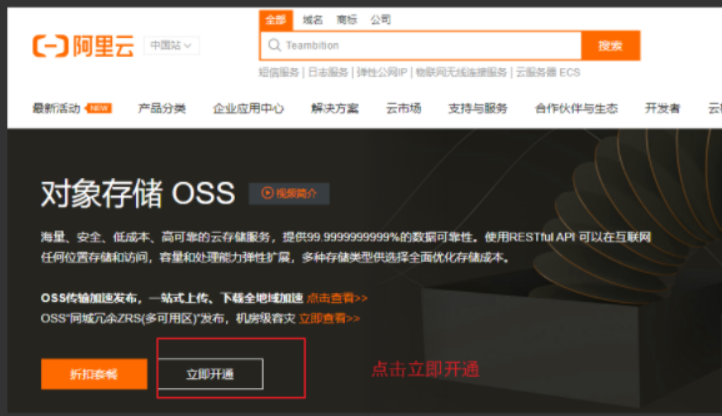Image resolution: width=722 pixels, height=416 pixels.
Task: Open the 产品分类 menu
Action: (162, 108)
